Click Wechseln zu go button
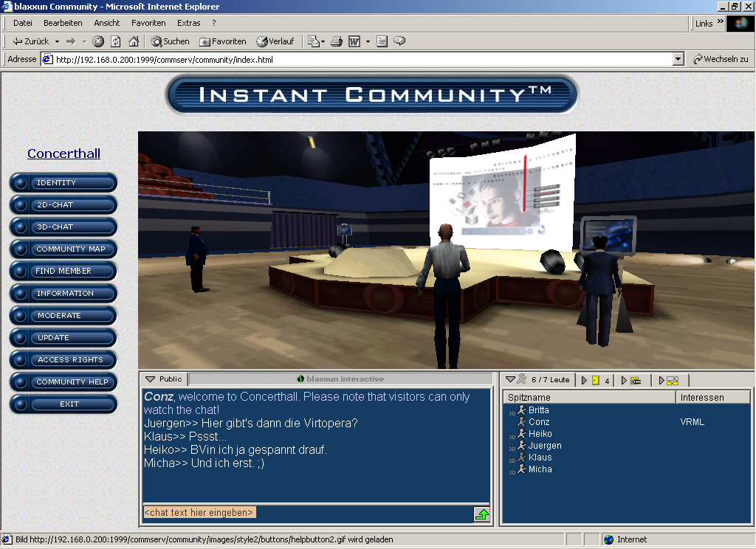756x549 pixels. tap(721, 59)
